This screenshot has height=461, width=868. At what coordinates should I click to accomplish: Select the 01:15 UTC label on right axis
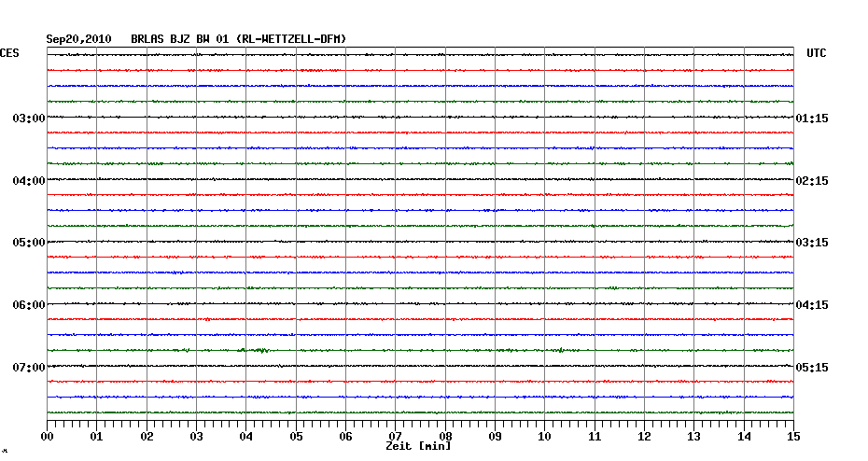(x=811, y=119)
